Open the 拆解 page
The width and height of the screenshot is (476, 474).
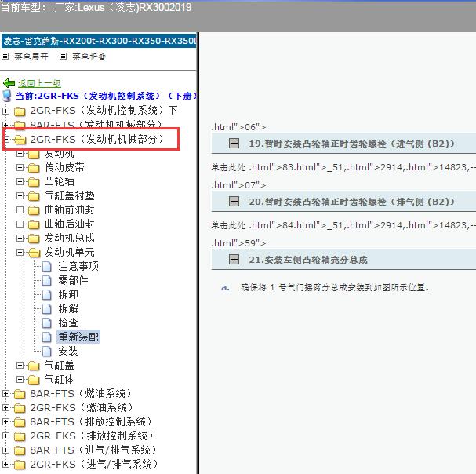click(x=68, y=308)
